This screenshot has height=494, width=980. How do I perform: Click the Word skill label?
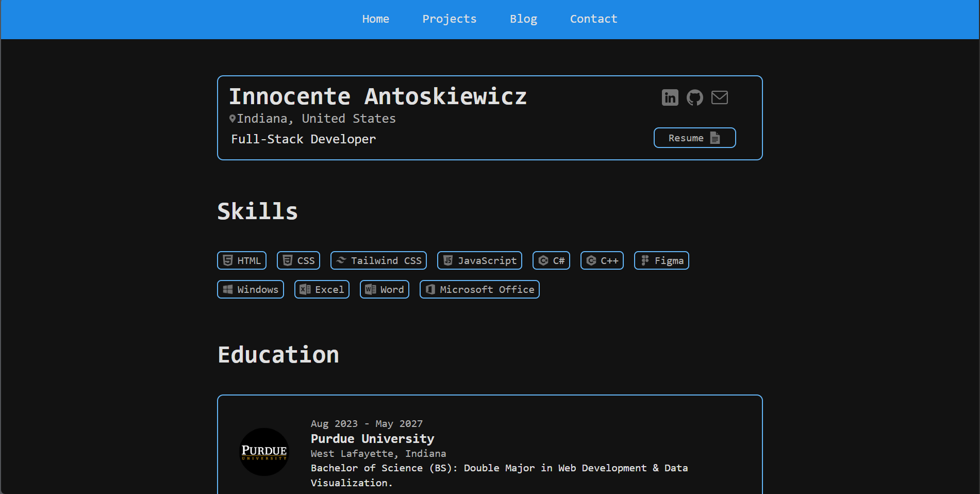point(392,290)
